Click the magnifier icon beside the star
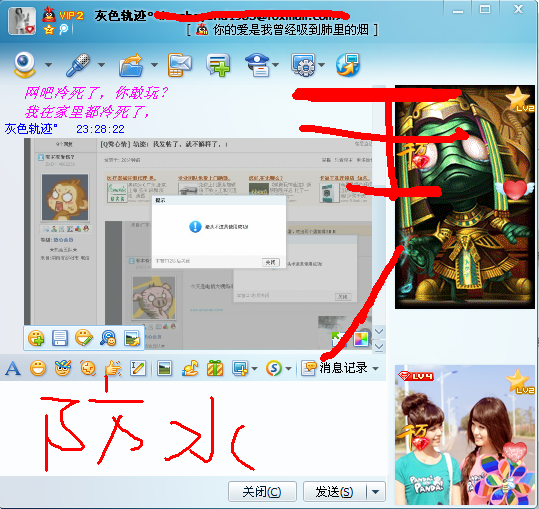 coord(64,30)
